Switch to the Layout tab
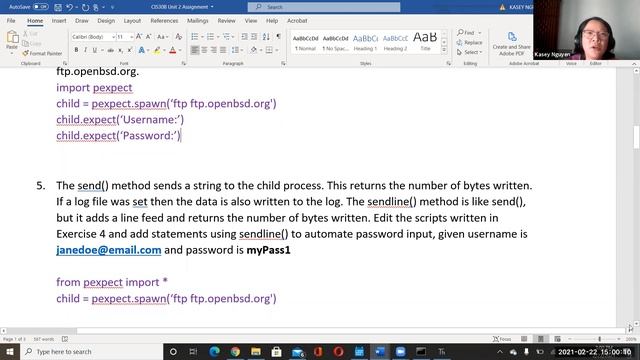The image size is (640, 360). pyautogui.click(x=132, y=20)
